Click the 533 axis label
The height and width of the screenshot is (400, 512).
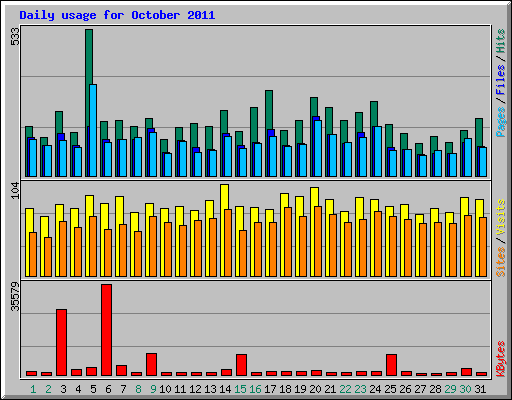15,37
